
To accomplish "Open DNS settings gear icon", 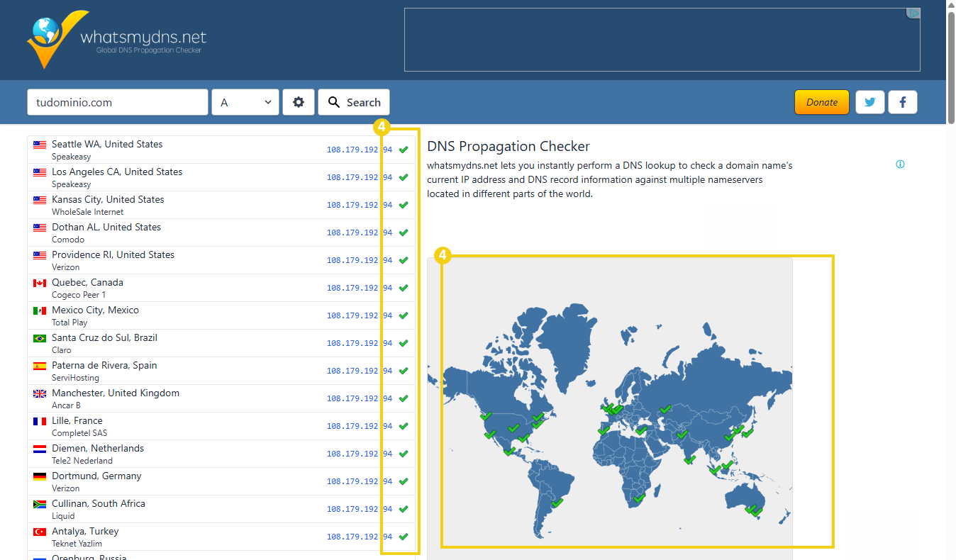I will 299,102.
